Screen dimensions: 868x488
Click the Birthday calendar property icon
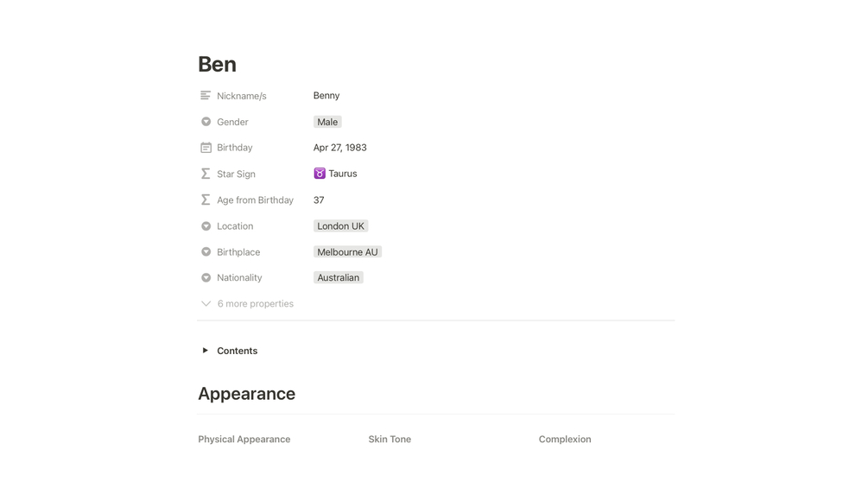(206, 148)
